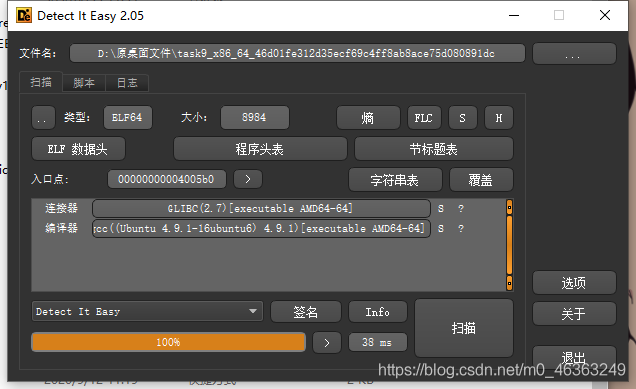Open 关于 about dialog
The height and width of the screenshot is (389, 636).
(574, 314)
